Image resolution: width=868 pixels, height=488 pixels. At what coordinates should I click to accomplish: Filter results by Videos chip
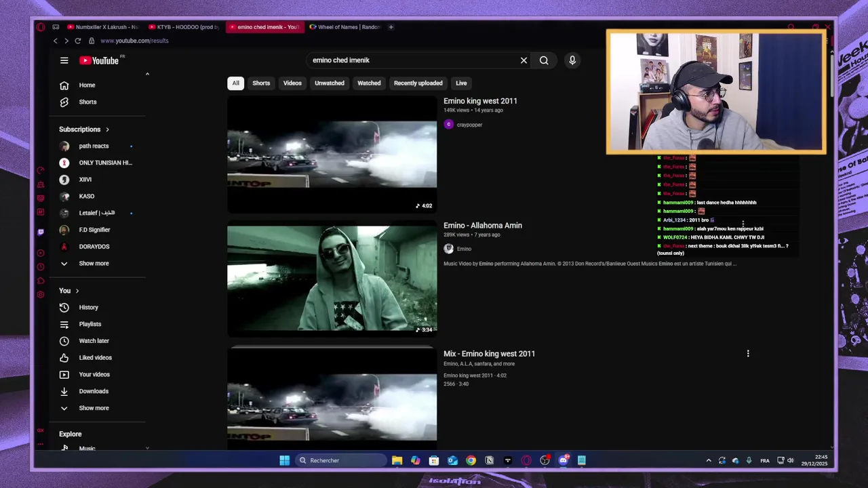coord(292,83)
